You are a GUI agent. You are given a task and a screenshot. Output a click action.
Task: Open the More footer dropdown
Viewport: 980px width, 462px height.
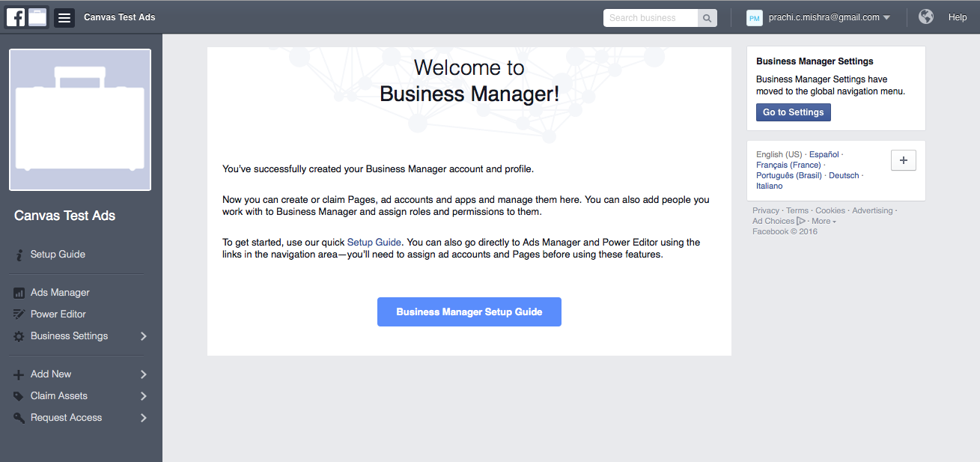coord(824,221)
